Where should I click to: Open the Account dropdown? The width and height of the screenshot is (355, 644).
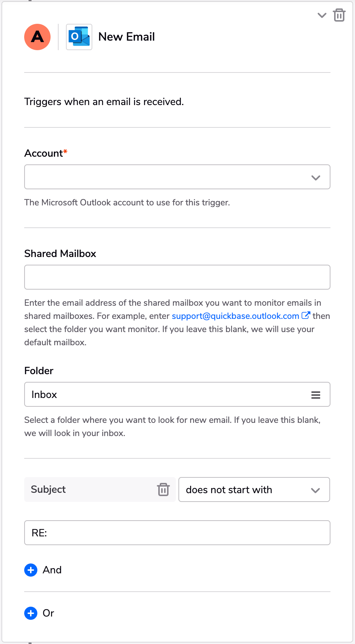coord(177,177)
